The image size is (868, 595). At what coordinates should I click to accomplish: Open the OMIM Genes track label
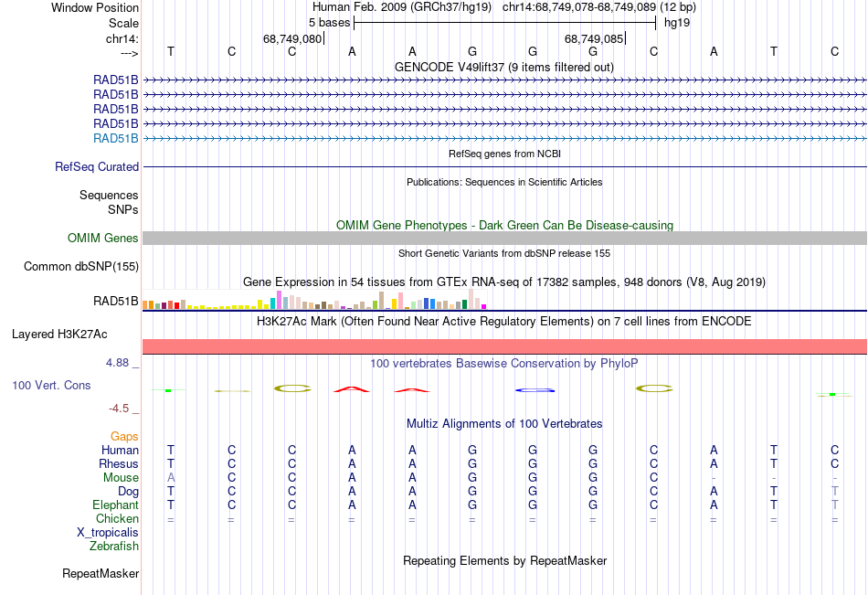103,239
